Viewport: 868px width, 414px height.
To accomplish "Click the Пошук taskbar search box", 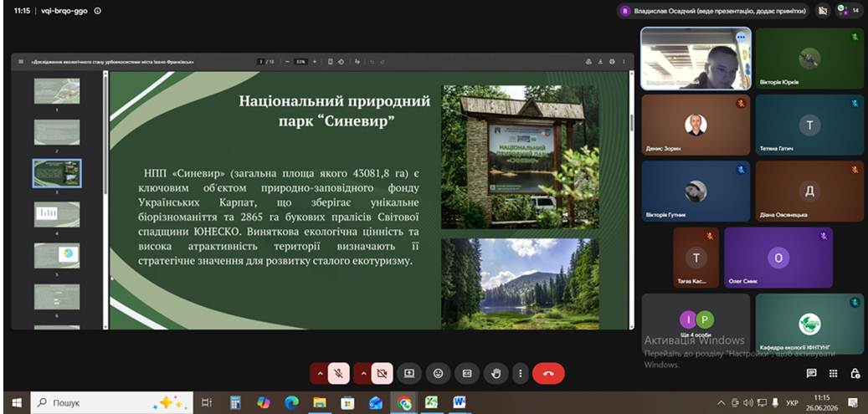I will point(112,402).
